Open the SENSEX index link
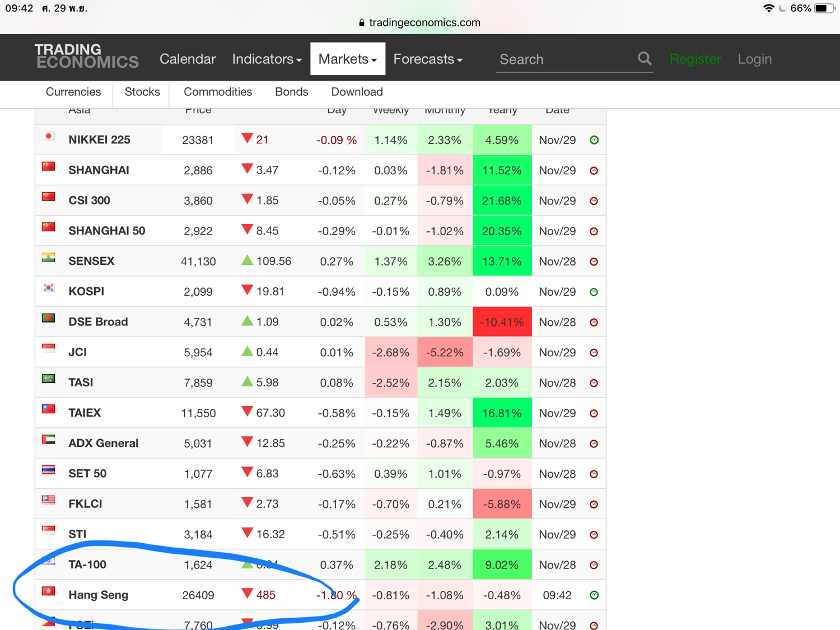The width and height of the screenshot is (840, 630). [x=91, y=261]
